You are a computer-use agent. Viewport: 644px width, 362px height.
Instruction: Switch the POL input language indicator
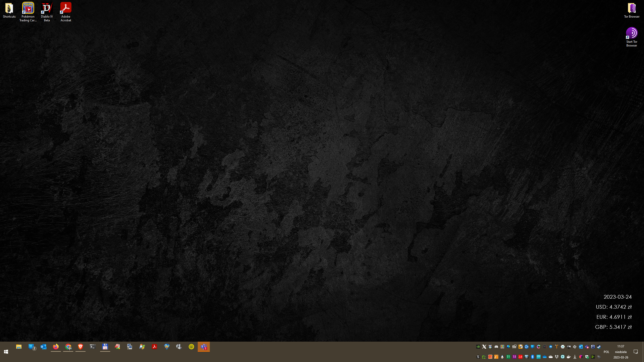[x=606, y=352]
